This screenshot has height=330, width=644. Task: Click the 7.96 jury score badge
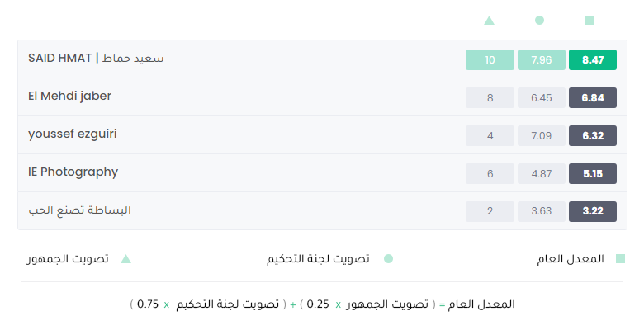(x=542, y=60)
